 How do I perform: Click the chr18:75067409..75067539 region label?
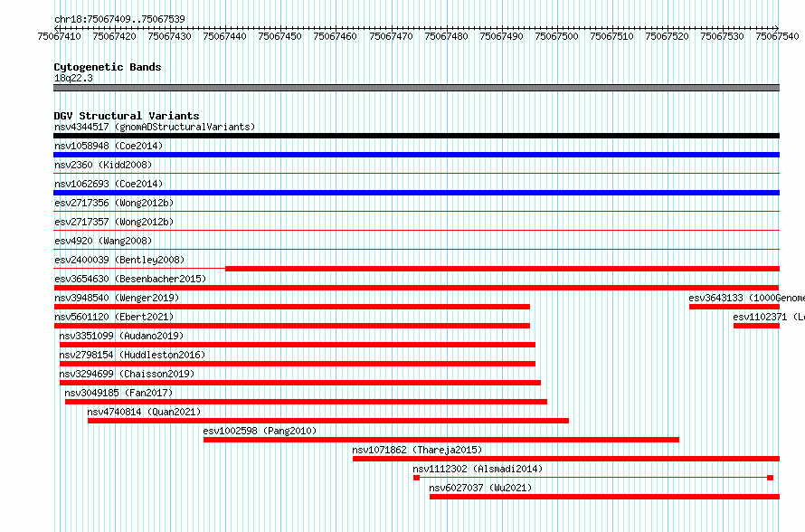(119, 19)
